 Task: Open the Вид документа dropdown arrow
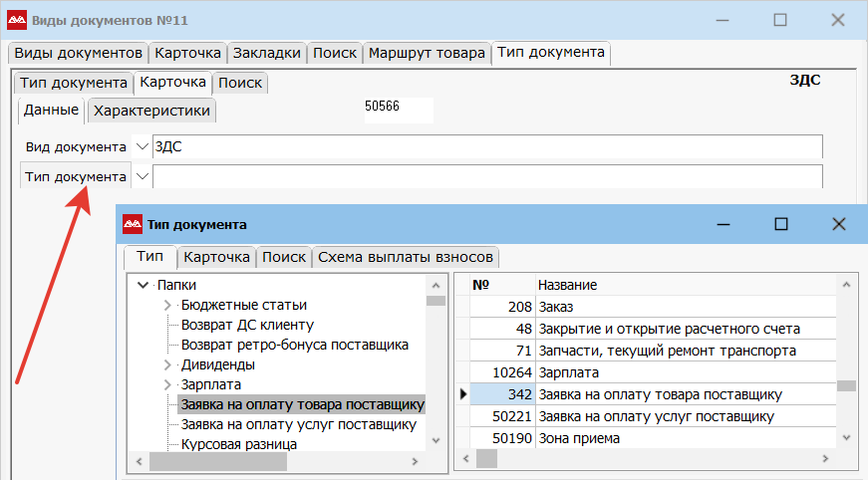tap(142, 146)
